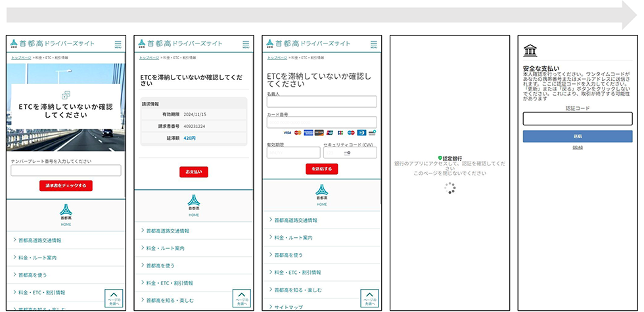Click the bank building icon above 安全な支払い
644x312 pixels.
coord(530,51)
